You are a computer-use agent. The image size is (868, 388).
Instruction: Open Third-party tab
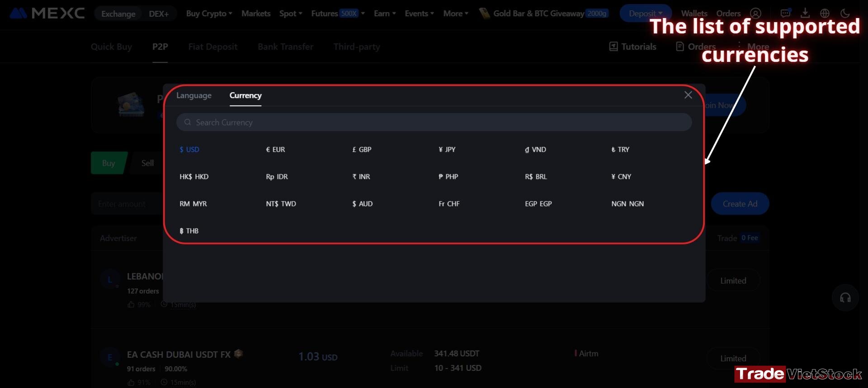(x=357, y=47)
